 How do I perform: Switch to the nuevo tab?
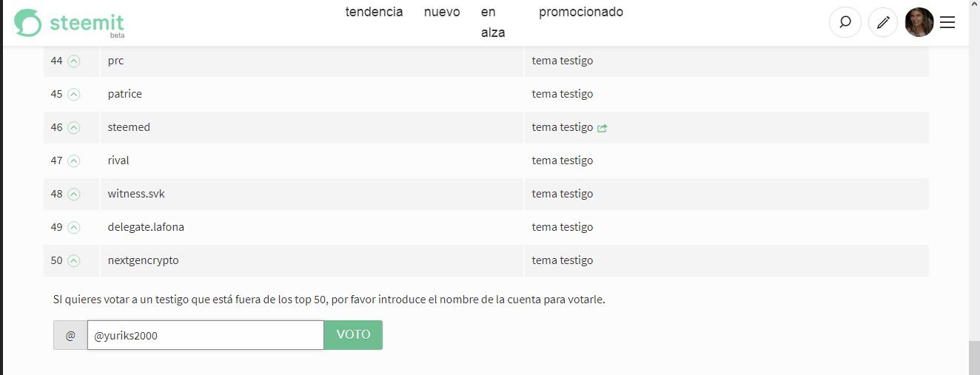pos(442,12)
